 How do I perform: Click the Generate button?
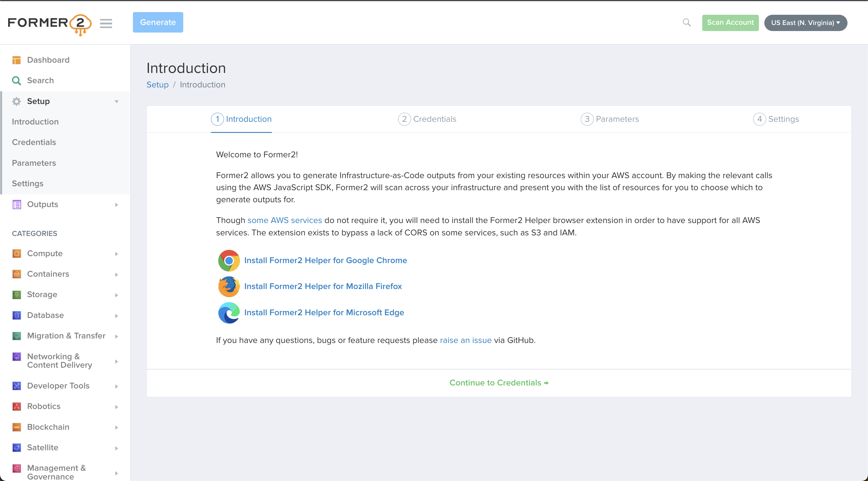[158, 23]
